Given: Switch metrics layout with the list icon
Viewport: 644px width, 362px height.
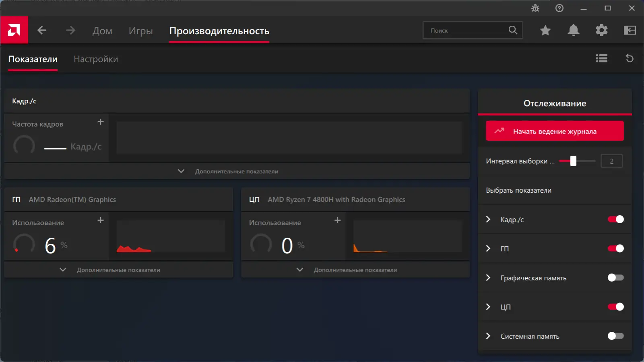Looking at the screenshot, I should (601, 59).
